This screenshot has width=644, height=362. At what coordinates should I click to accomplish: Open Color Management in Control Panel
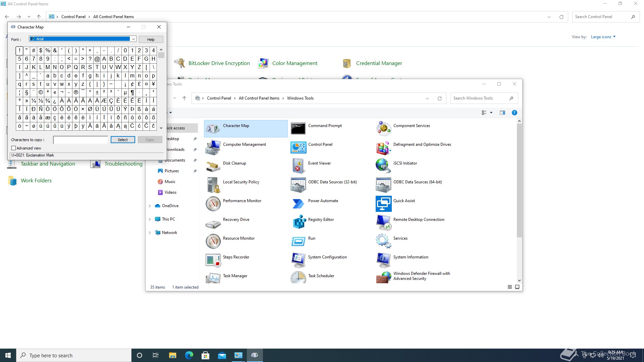pyautogui.click(x=294, y=63)
